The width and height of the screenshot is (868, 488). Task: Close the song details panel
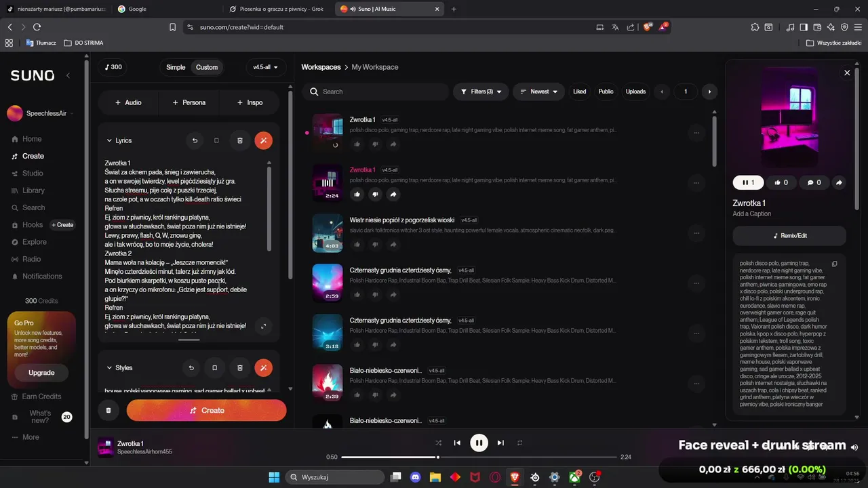click(847, 73)
